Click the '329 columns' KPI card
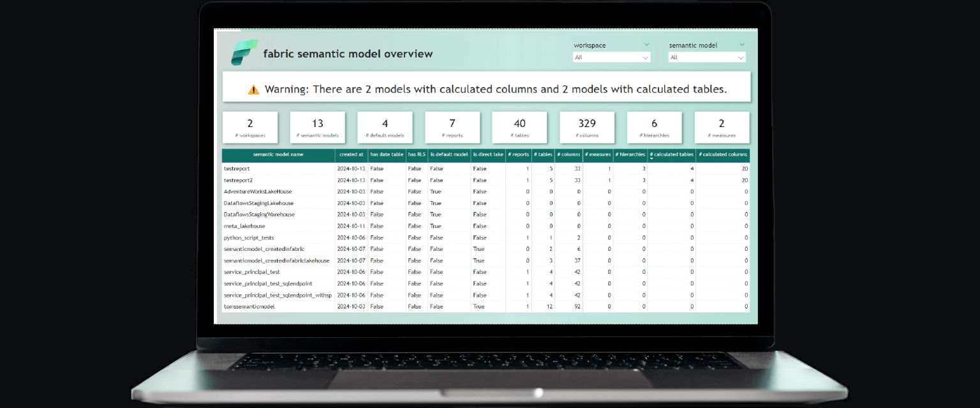Viewport: 980px width, 408px height. coord(586,127)
